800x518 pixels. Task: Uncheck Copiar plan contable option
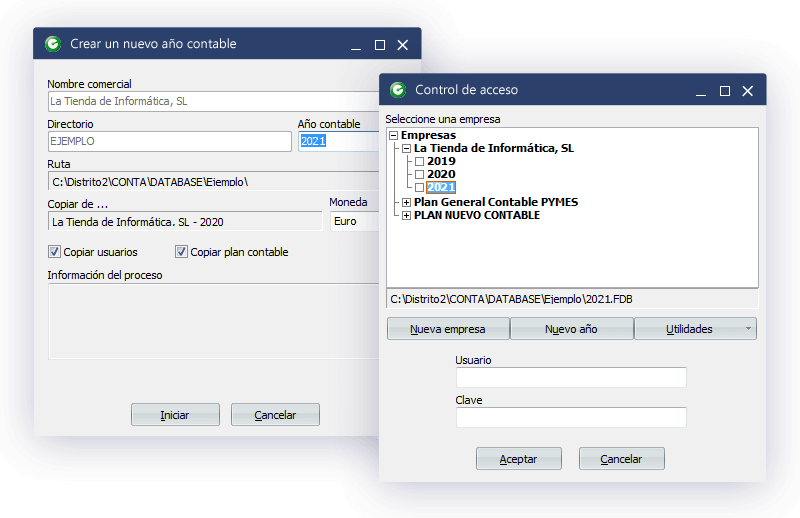pyautogui.click(x=181, y=252)
